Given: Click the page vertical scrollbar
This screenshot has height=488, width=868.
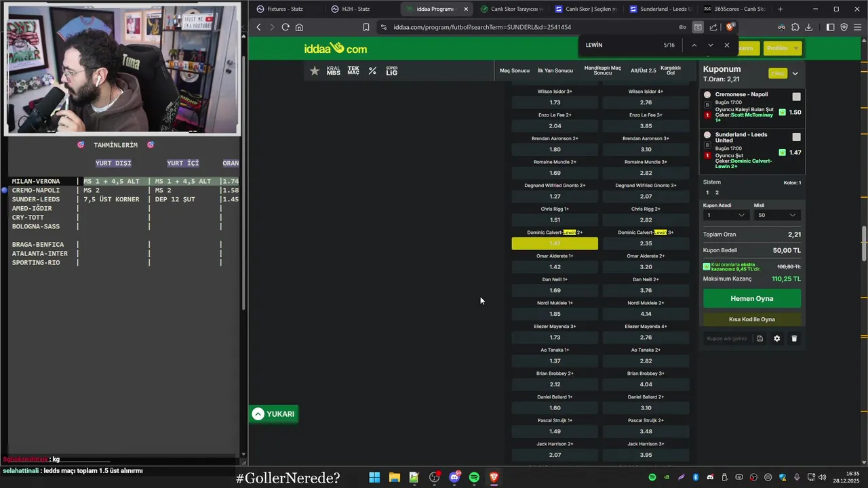Looking at the screenshot, I should point(864,244).
